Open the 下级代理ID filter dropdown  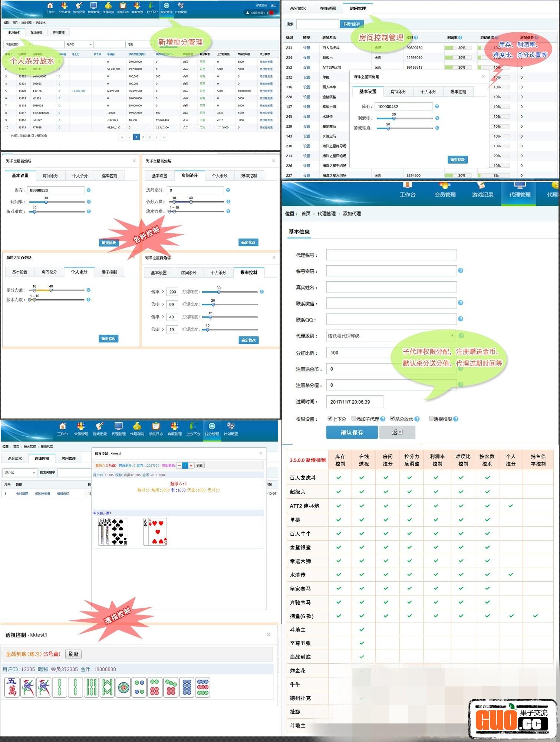click(x=18, y=45)
